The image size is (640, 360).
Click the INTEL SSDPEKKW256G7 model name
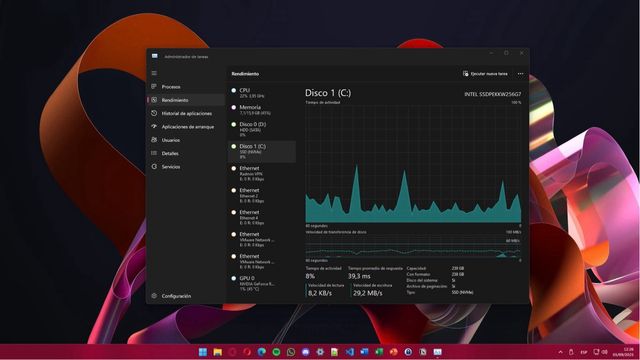coord(493,94)
